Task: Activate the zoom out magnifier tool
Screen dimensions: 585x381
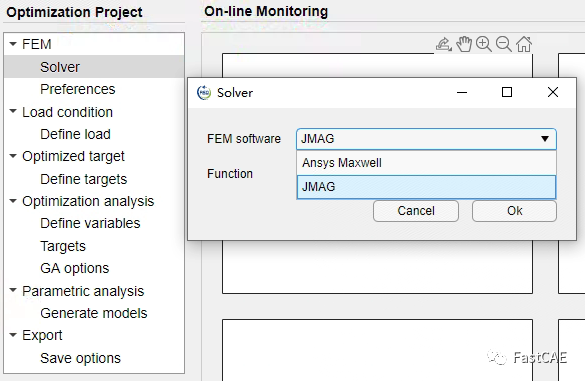Action: pyautogui.click(x=504, y=44)
